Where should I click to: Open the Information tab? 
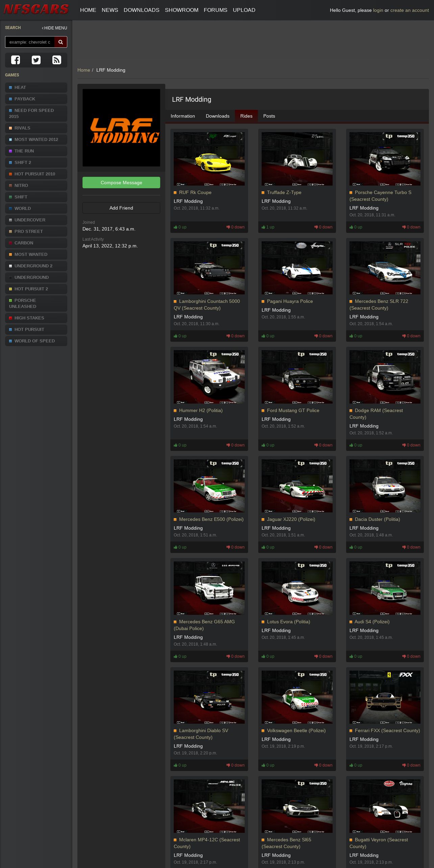click(183, 116)
